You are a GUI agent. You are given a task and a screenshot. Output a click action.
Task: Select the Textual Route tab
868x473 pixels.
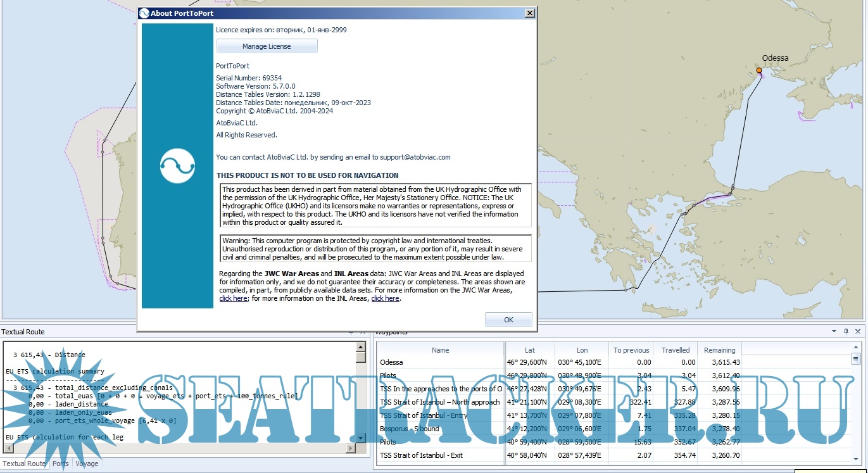[x=25, y=464]
